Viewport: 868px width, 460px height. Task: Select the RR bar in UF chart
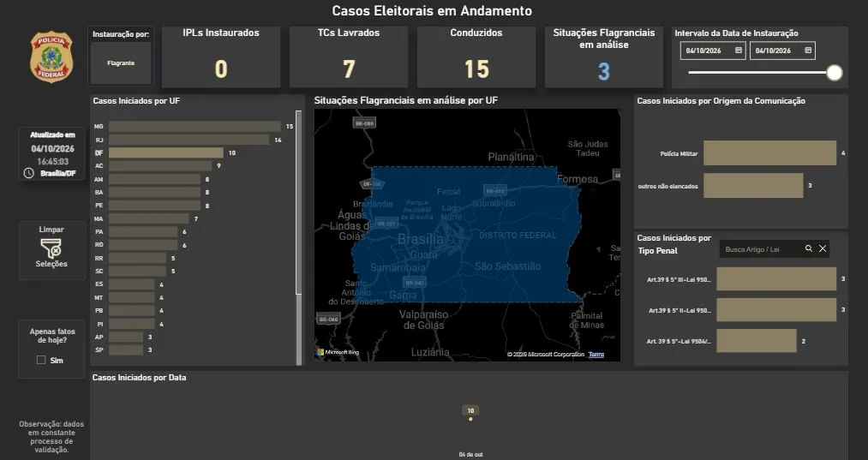point(137,258)
